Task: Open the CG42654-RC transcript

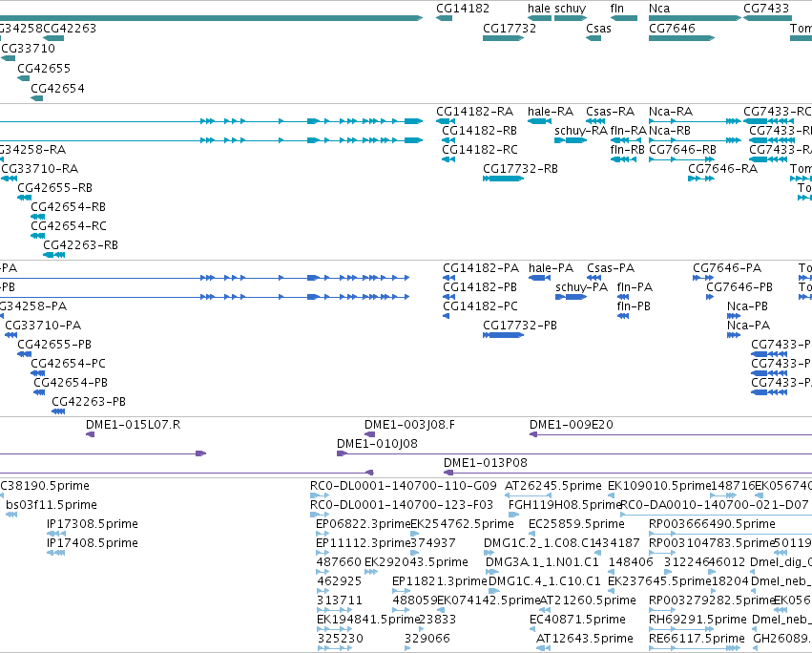Action: point(69,226)
